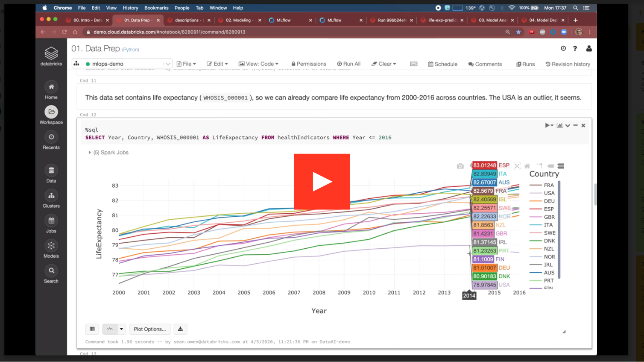The width and height of the screenshot is (644, 362).
Task: Expand the Spark Jobs list
Action: point(108,152)
